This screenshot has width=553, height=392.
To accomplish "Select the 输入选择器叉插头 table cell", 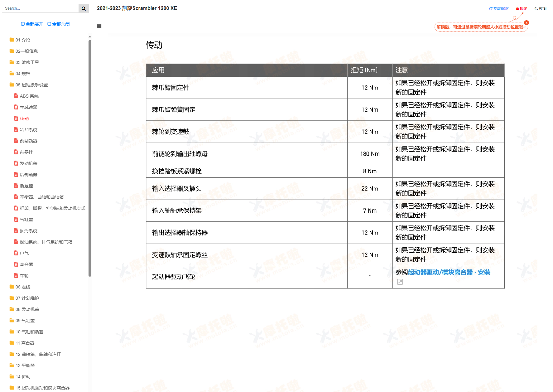I will pyautogui.click(x=247, y=189).
